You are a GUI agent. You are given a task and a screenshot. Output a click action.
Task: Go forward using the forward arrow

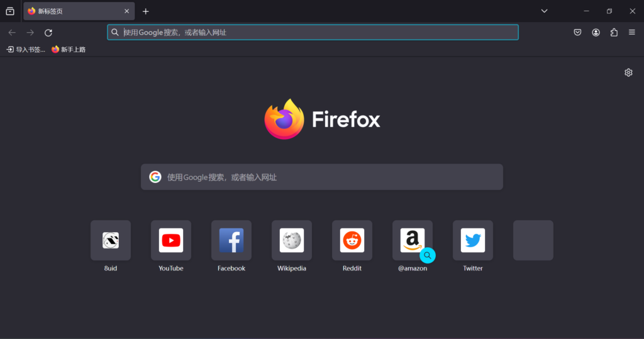[x=30, y=33]
